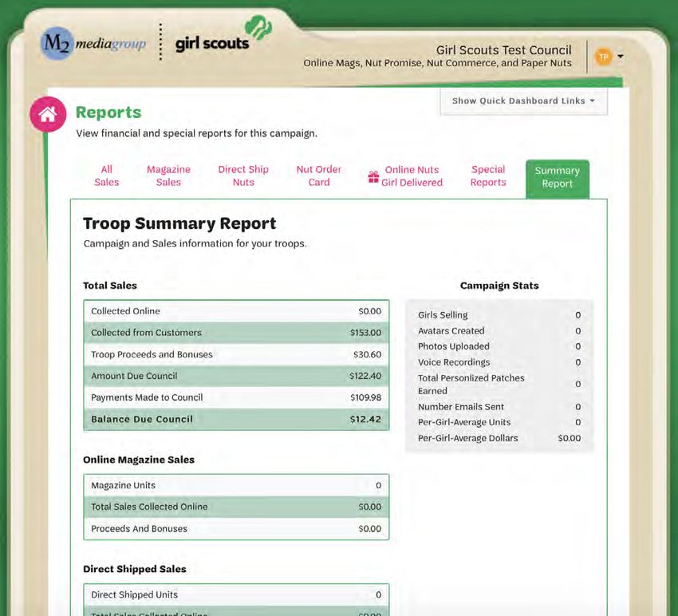
Task: Click the Campaign Stats heading
Action: tap(499, 286)
